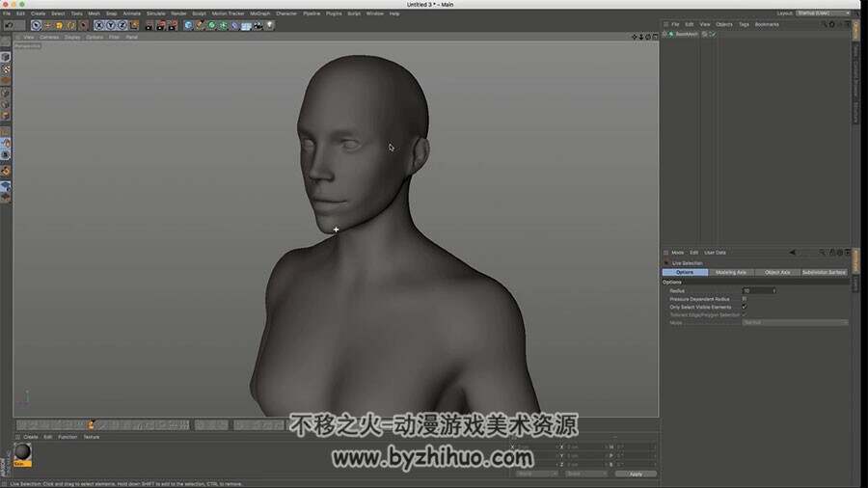Screen dimensions: 868x488
Task: Open the File menu
Action: coord(7,14)
